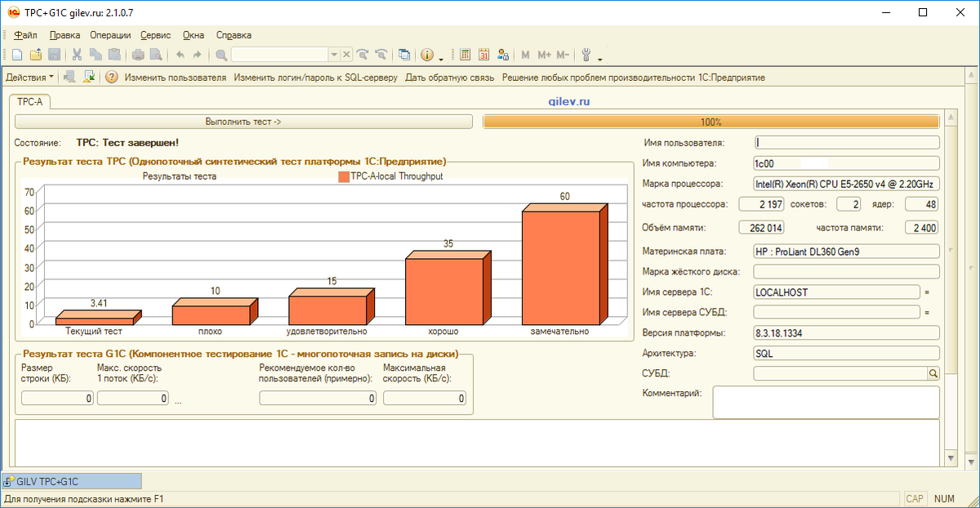Open the calendar icon in toolbar
This screenshot has width=980, height=508.
(x=484, y=55)
